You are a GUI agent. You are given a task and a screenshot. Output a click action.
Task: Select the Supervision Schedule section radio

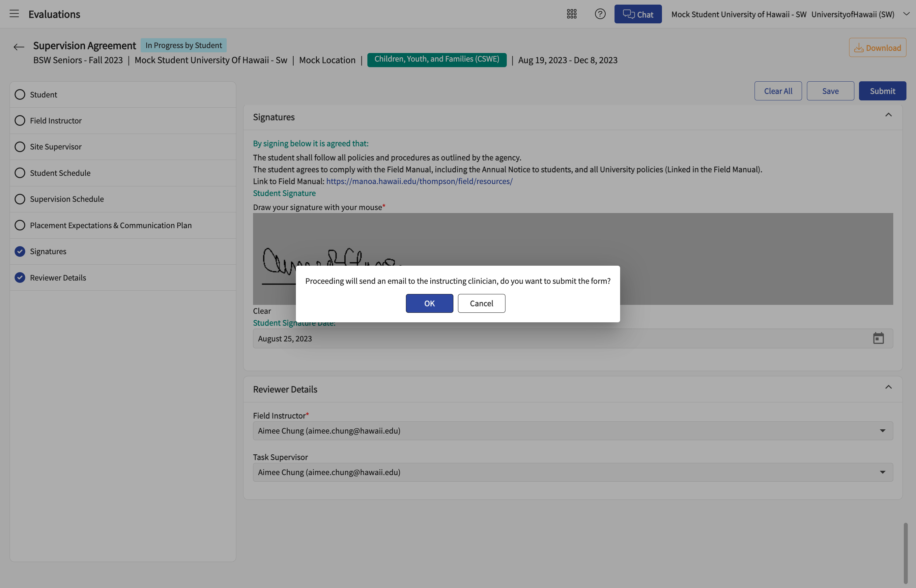tap(20, 199)
